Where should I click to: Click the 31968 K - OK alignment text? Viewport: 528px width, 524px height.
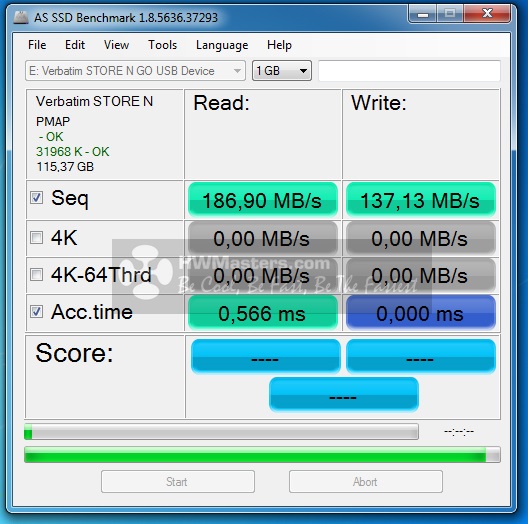73,152
